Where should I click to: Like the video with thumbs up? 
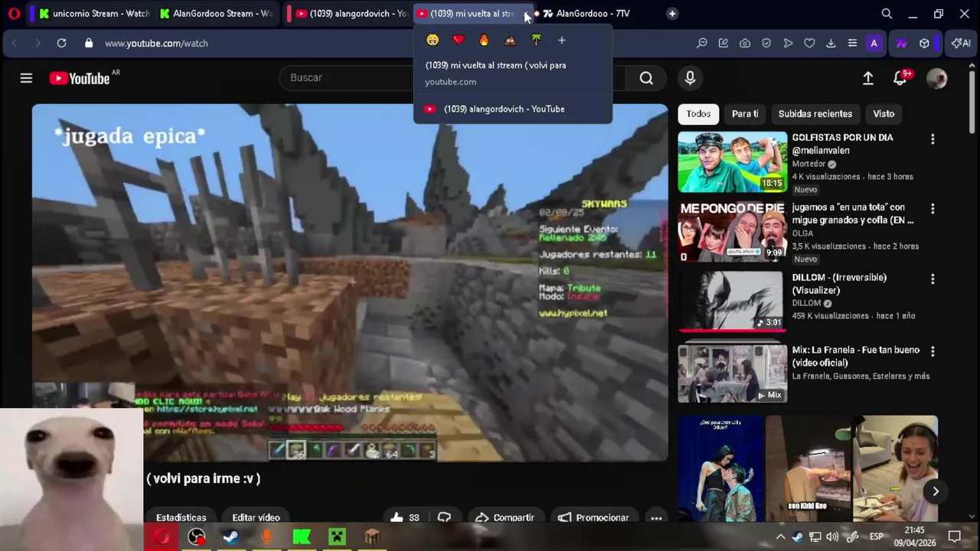pyautogui.click(x=404, y=517)
